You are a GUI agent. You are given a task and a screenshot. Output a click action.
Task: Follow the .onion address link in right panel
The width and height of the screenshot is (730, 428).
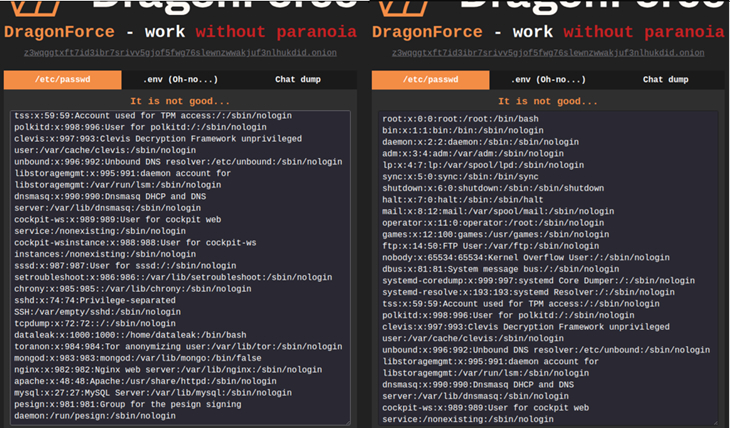click(x=548, y=52)
